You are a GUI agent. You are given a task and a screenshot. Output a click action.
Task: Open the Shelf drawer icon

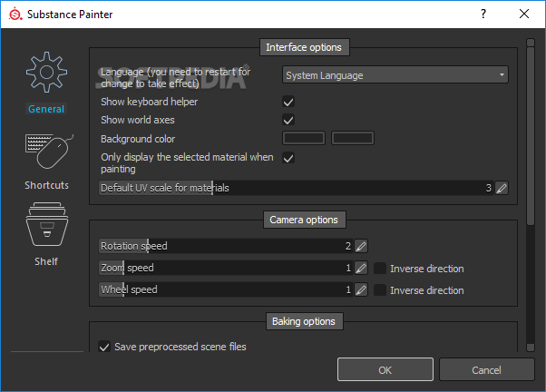coord(47,224)
